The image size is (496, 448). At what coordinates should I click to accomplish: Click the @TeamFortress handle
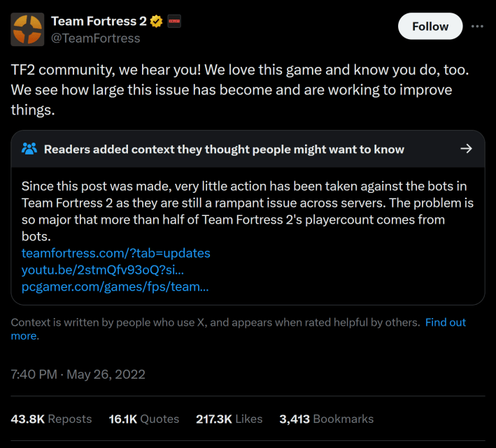(x=95, y=38)
